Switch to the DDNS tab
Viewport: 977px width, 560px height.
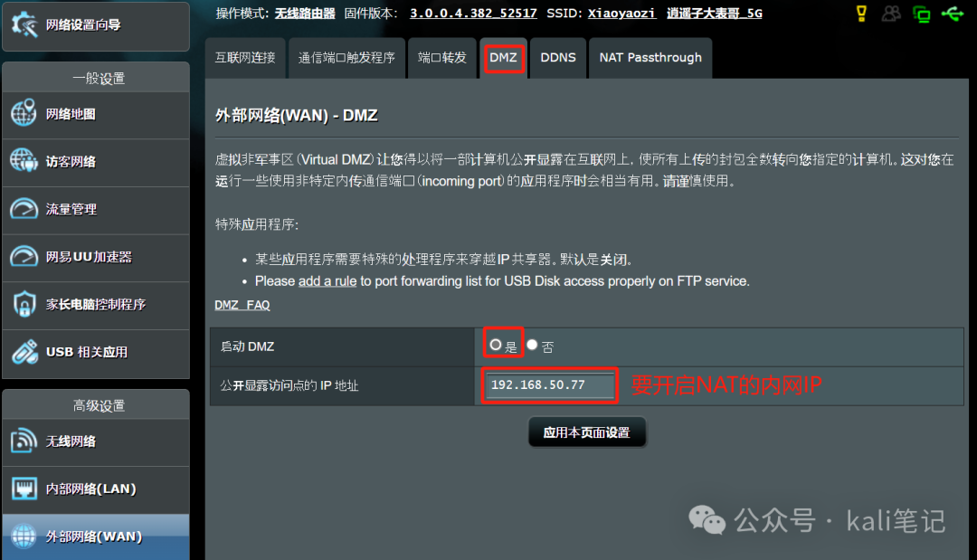(x=558, y=57)
